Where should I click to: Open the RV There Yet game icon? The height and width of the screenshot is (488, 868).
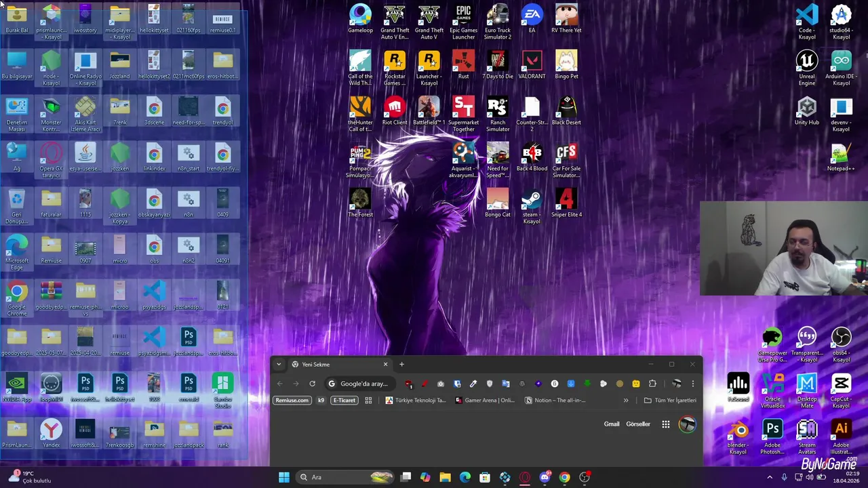(566, 19)
